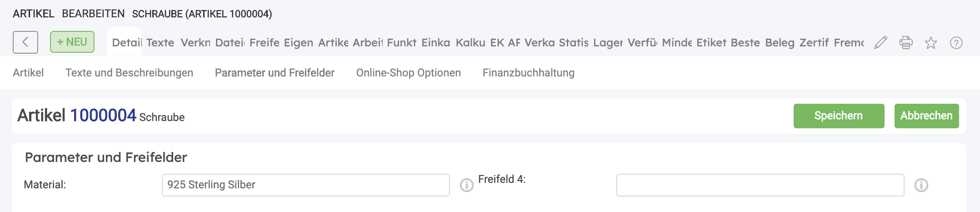
Task: Open the Kalku tab
Action: click(x=470, y=43)
